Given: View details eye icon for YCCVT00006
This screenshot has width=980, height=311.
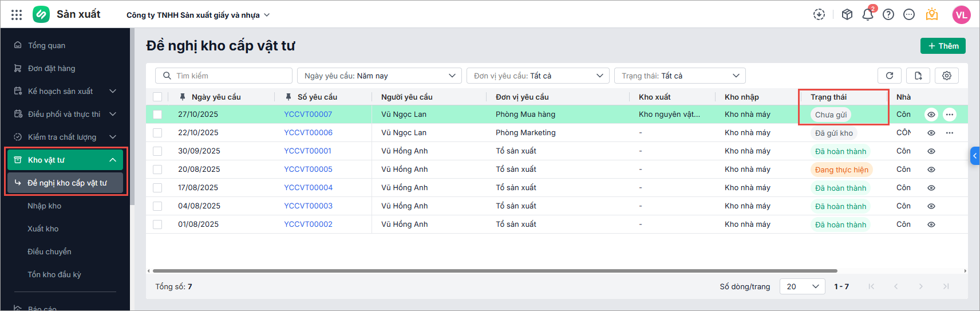Looking at the screenshot, I should point(931,133).
